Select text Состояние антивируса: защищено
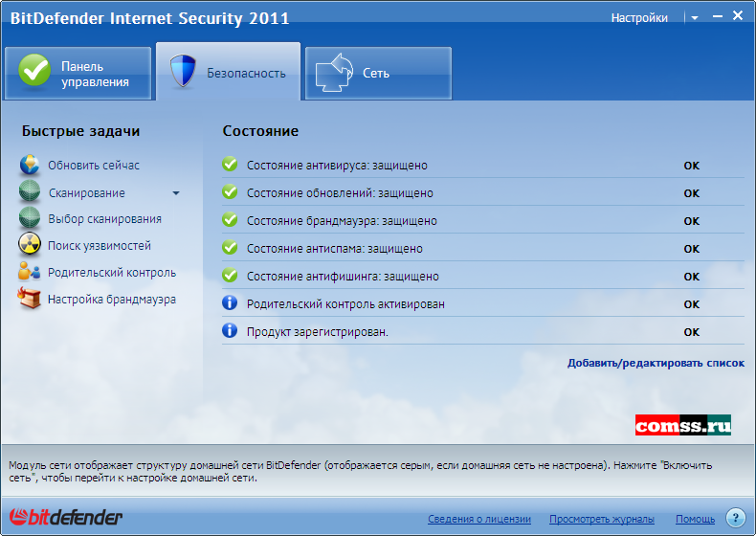The height and width of the screenshot is (536, 756). point(337,166)
